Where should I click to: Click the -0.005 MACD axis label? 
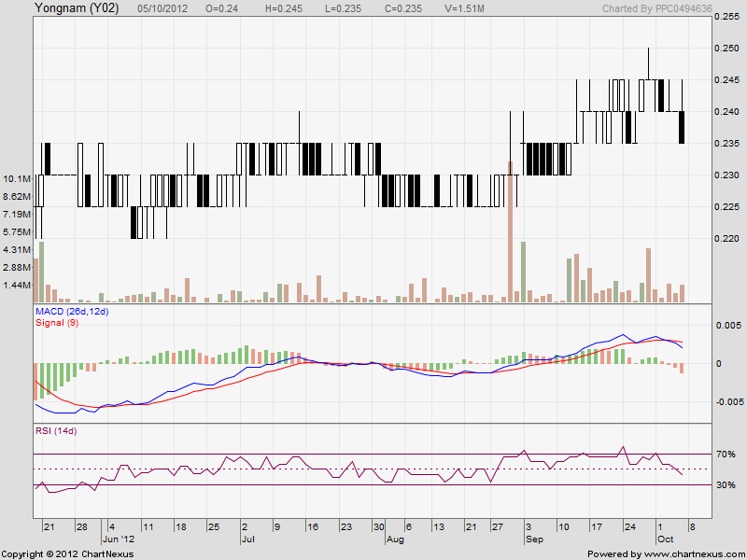pyautogui.click(x=728, y=402)
